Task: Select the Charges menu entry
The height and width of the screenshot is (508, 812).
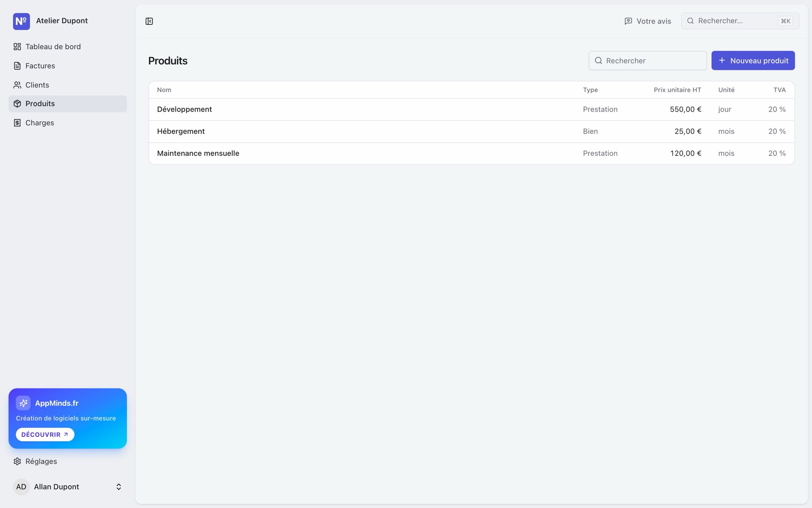Action: click(x=68, y=123)
